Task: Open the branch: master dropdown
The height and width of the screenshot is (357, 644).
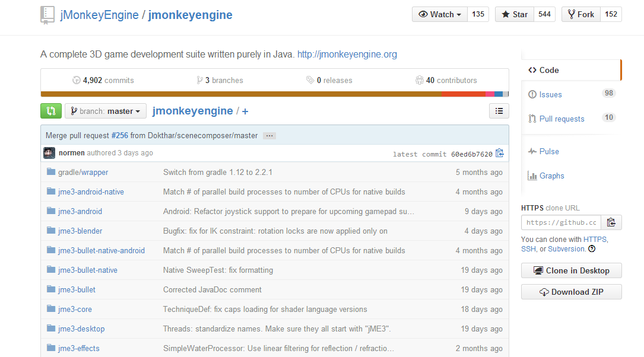Action: [106, 111]
